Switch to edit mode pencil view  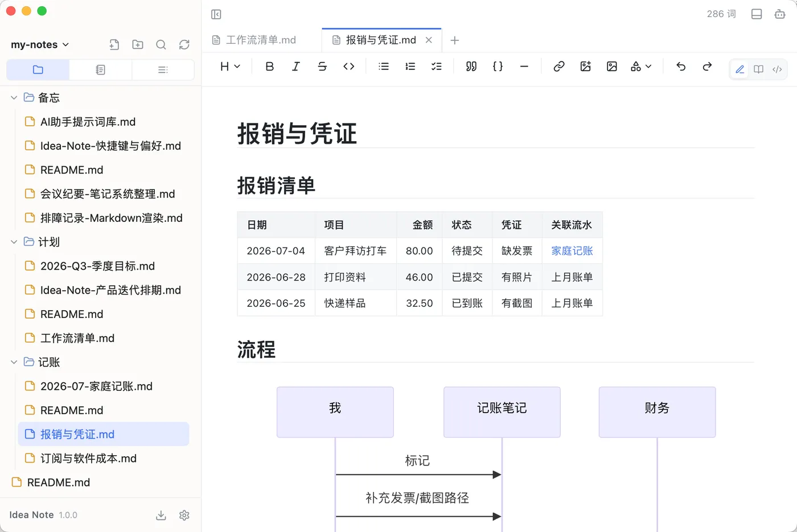tap(740, 69)
